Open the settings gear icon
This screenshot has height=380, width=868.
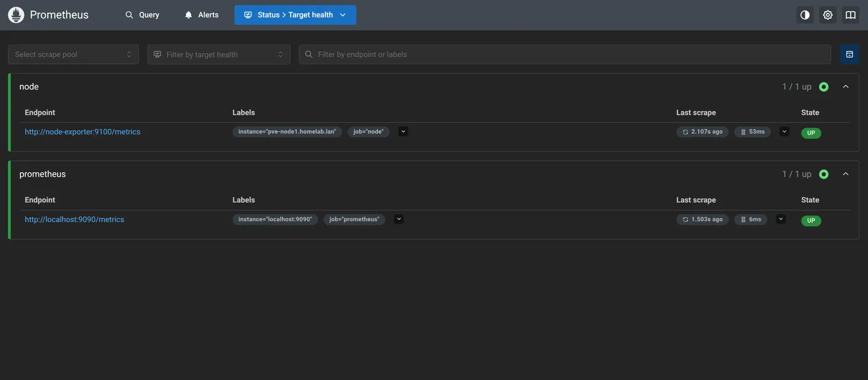click(x=828, y=15)
